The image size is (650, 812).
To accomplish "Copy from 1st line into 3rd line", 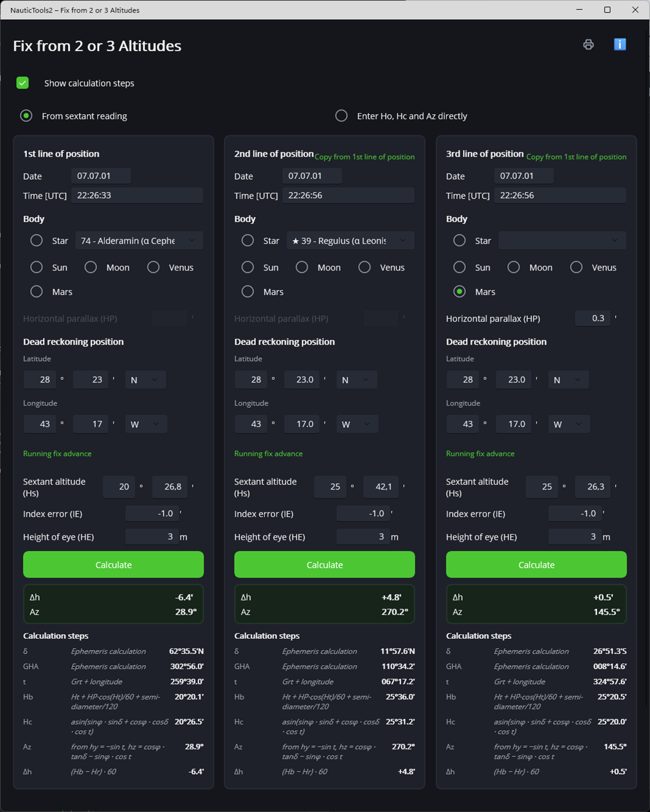I will (577, 157).
